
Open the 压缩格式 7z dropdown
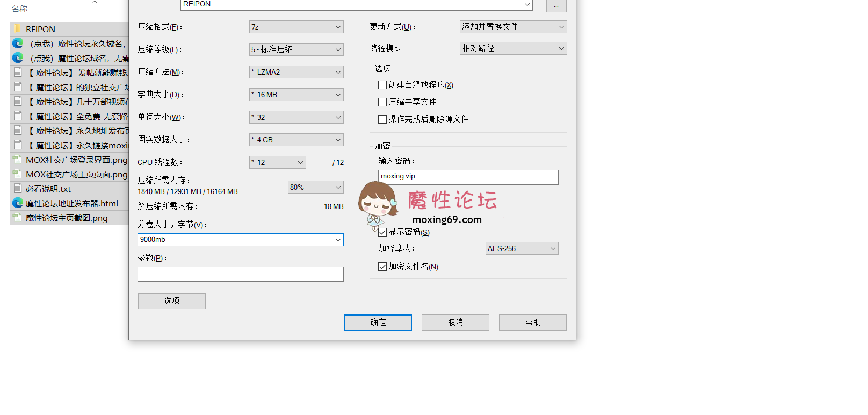[296, 27]
